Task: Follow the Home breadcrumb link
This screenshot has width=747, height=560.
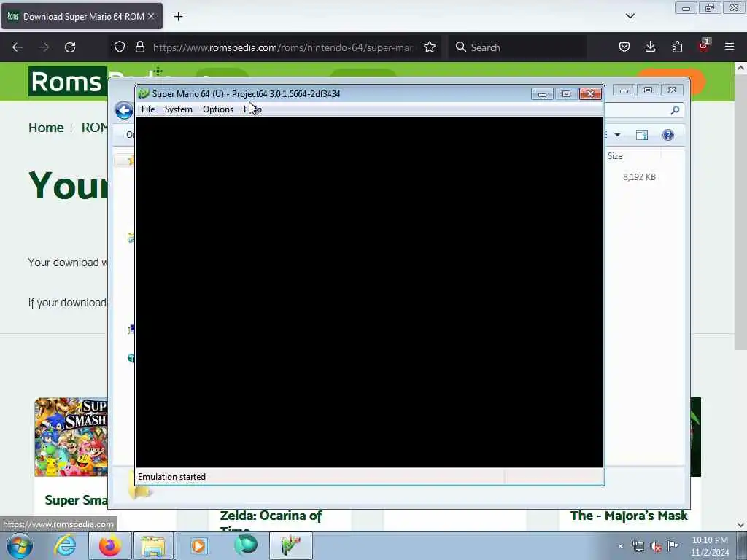Action: click(46, 128)
